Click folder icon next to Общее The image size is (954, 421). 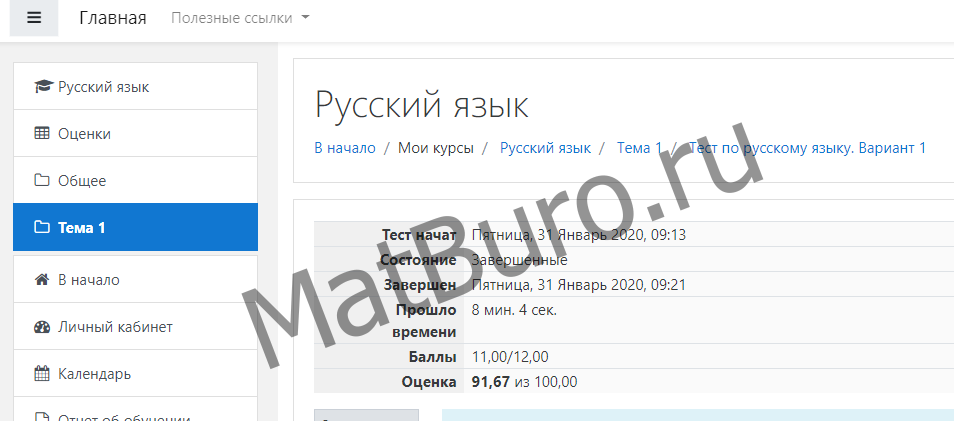[x=42, y=181]
